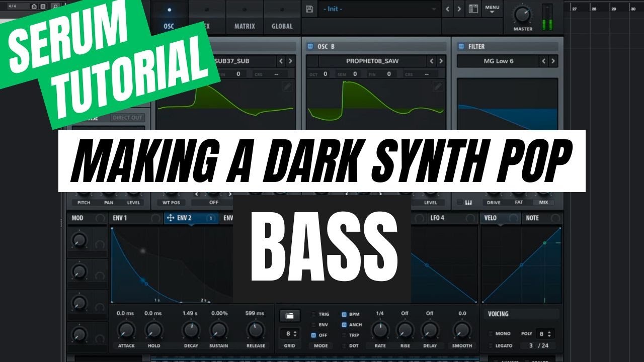Click the ATTACK knob
This screenshot has height=362, width=644.
[125, 330]
